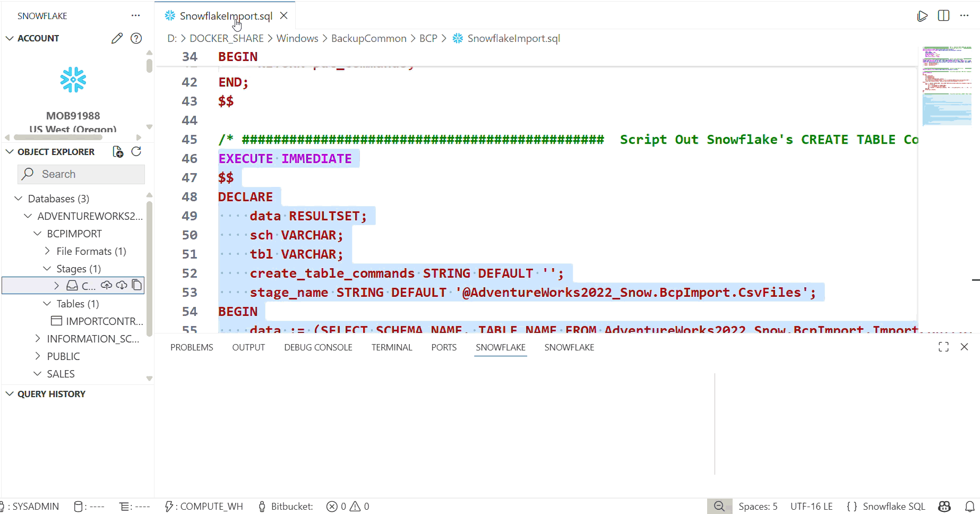Click the Snowflake logo in the account section
Image resolution: width=980 pixels, height=514 pixels.
73,80
